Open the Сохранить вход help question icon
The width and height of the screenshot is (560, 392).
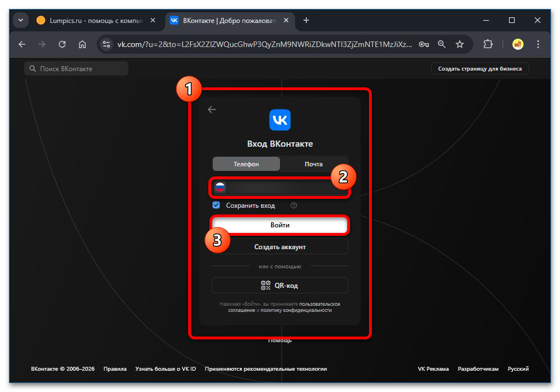click(293, 206)
